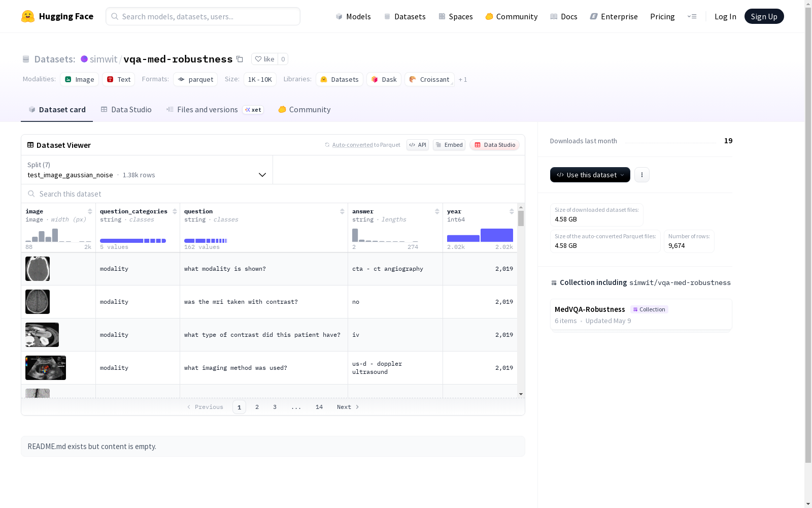Click the image width histogram

click(58, 235)
